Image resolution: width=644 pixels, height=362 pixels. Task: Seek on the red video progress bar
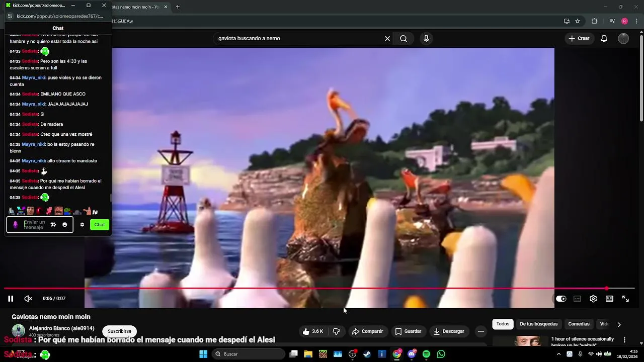pyautogui.click(x=319, y=289)
